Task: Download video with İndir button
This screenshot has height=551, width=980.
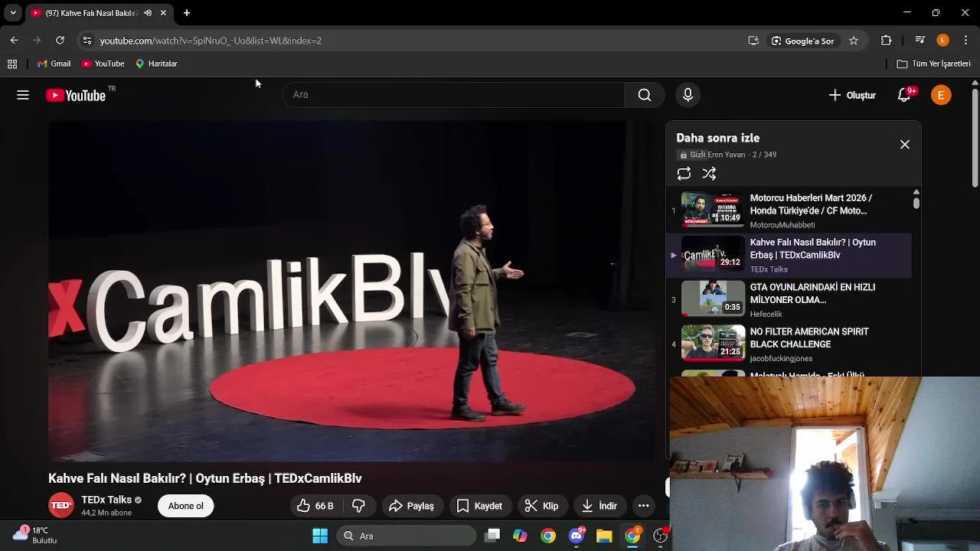Action: pos(599,506)
